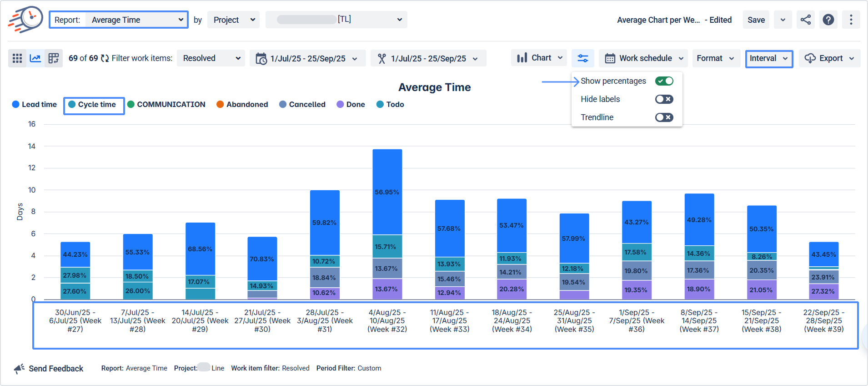This screenshot has height=386, width=868.
Task: Open the Resolved work items filter dropdown
Action: coord(211,58)
